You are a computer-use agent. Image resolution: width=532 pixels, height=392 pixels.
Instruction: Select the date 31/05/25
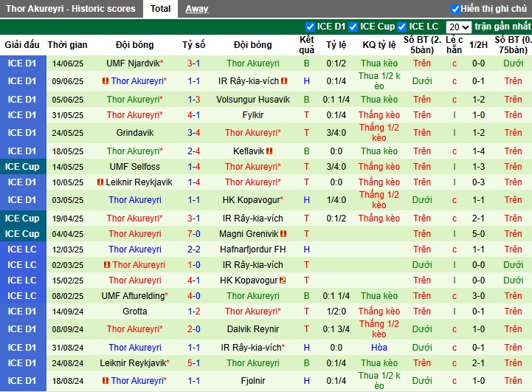[x=68, y=115]
